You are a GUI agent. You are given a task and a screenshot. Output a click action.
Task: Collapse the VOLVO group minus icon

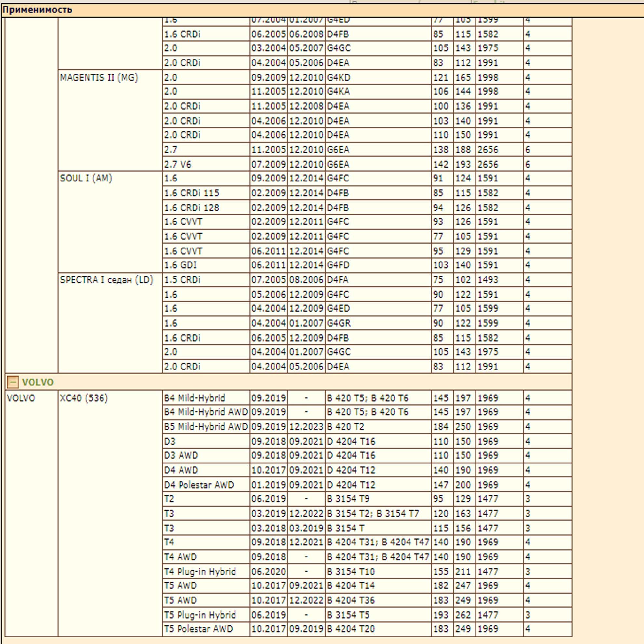click(13, 382)
